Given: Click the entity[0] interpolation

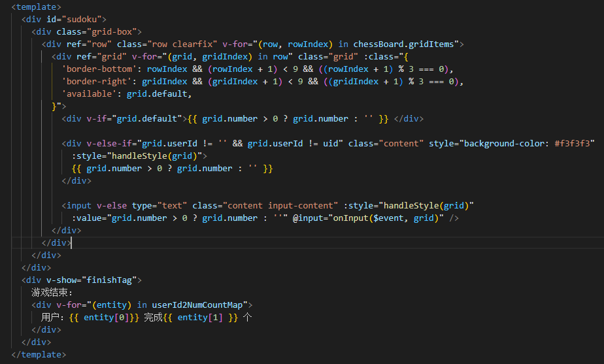Looking at the screenshot, I should pos(104,318).
